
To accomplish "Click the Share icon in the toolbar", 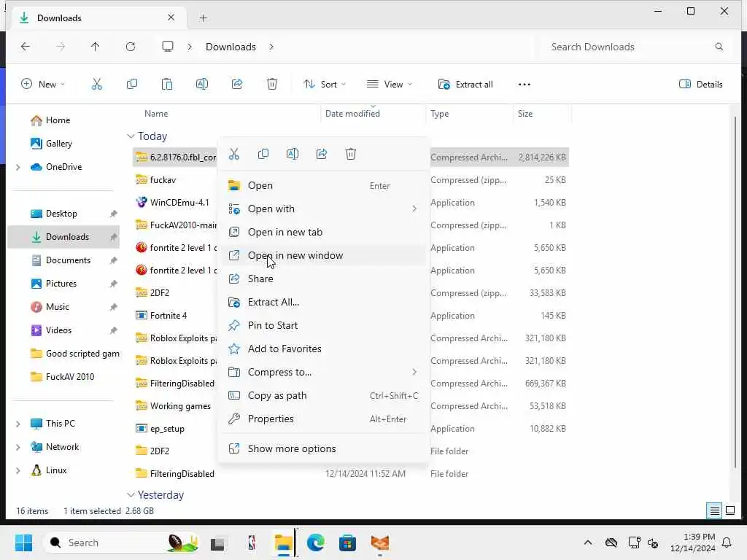I will 237,85.
